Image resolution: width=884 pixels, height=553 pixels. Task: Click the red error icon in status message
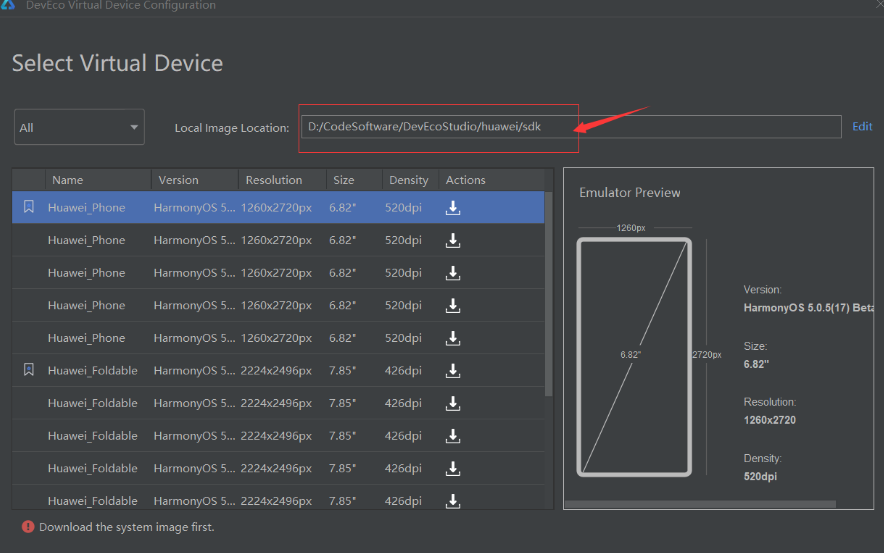point(28,527)
